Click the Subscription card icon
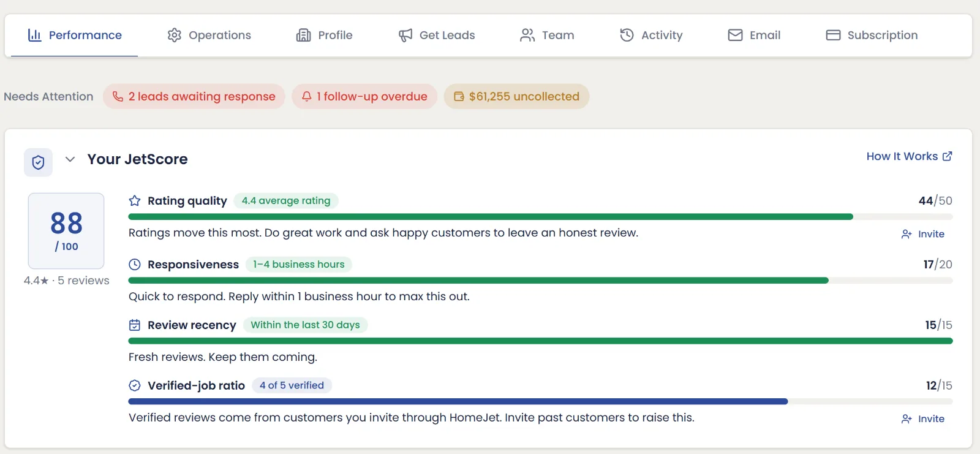This screenshot has height=454, width=980. 833,35
